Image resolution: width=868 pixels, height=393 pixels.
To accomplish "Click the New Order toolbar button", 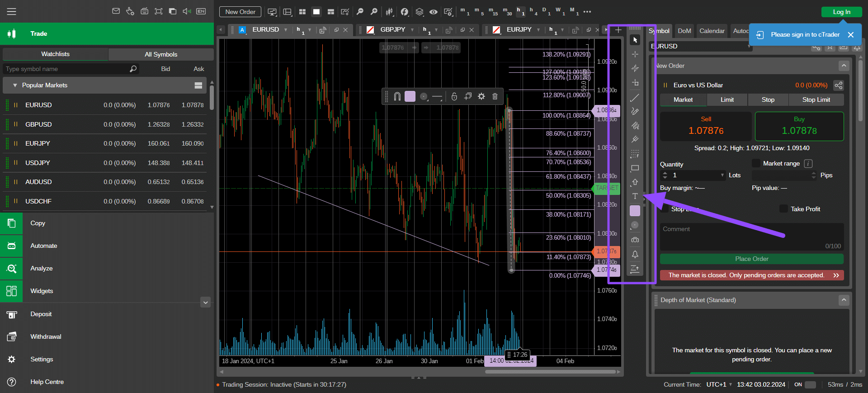I will (241, 12).
